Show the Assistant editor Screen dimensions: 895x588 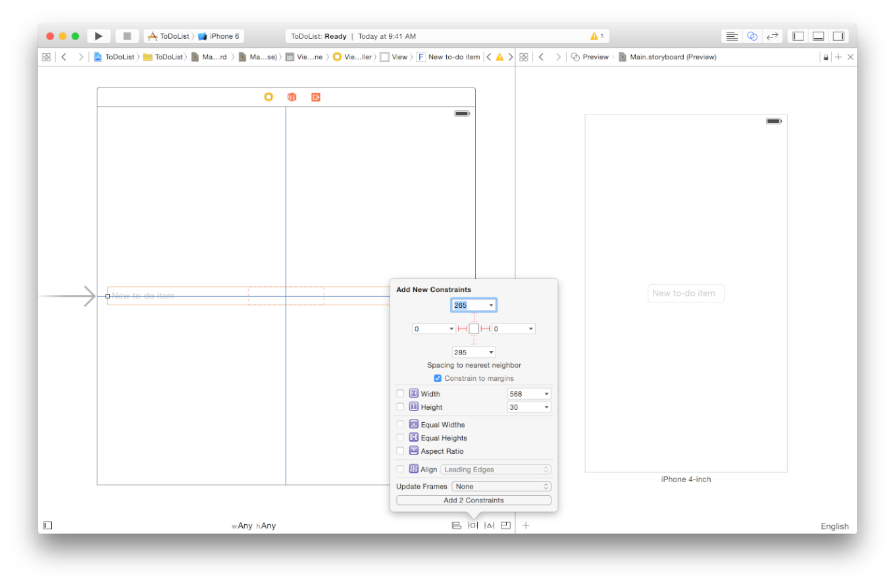[x=752, y=36]
